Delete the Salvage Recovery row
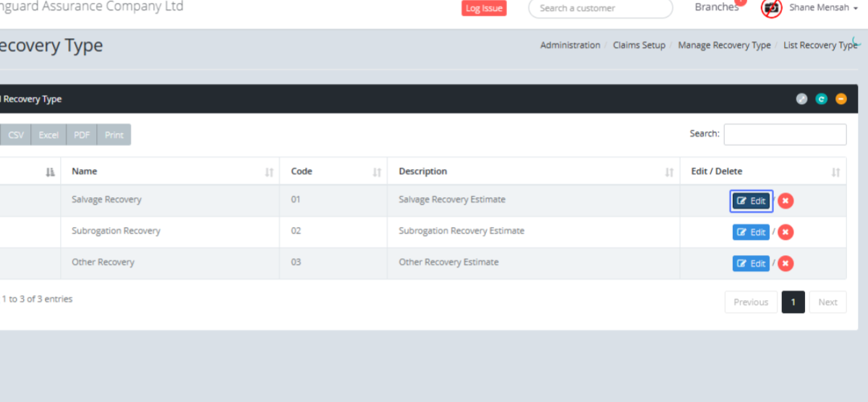The image size is (868, 402). tap(786, 200)
